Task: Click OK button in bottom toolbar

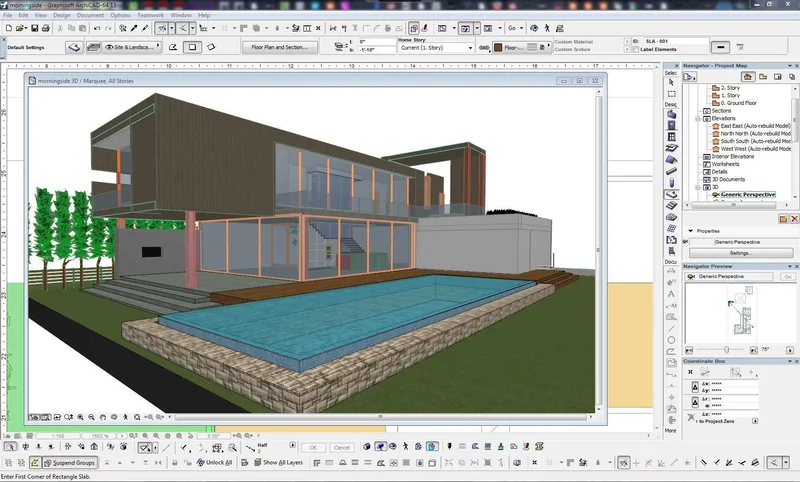Action: [x=313, y=448]
